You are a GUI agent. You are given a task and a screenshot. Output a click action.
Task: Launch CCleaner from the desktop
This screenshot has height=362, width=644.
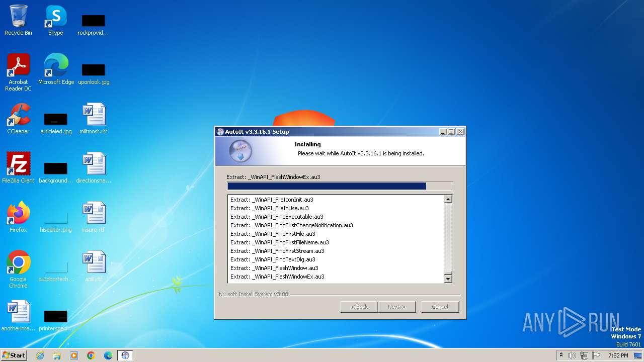18,118
